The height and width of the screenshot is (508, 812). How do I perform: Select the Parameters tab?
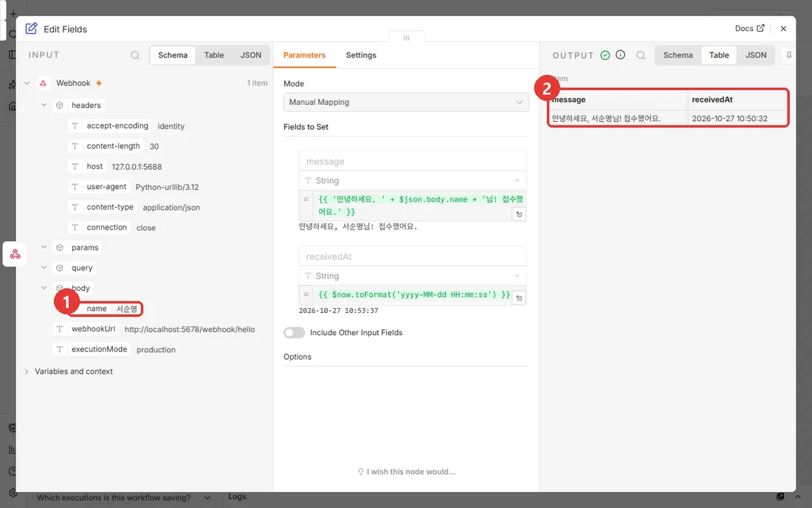[x=304, y=55]
